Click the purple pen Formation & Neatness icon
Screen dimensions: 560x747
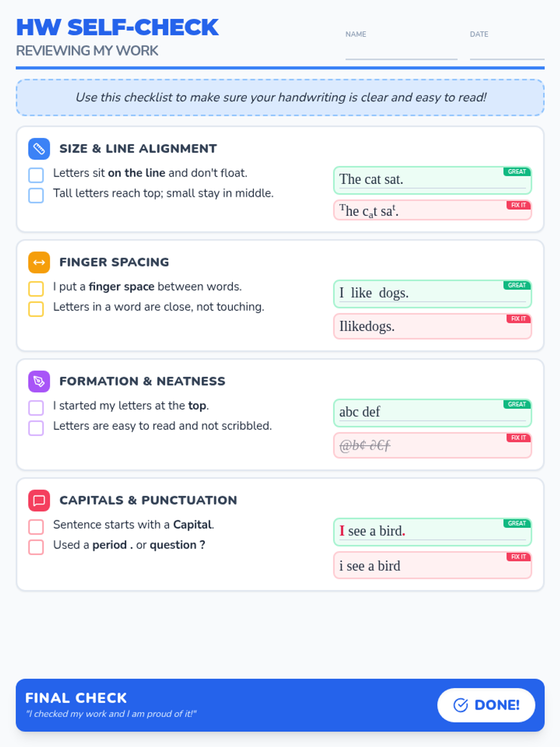pos(39,381)
